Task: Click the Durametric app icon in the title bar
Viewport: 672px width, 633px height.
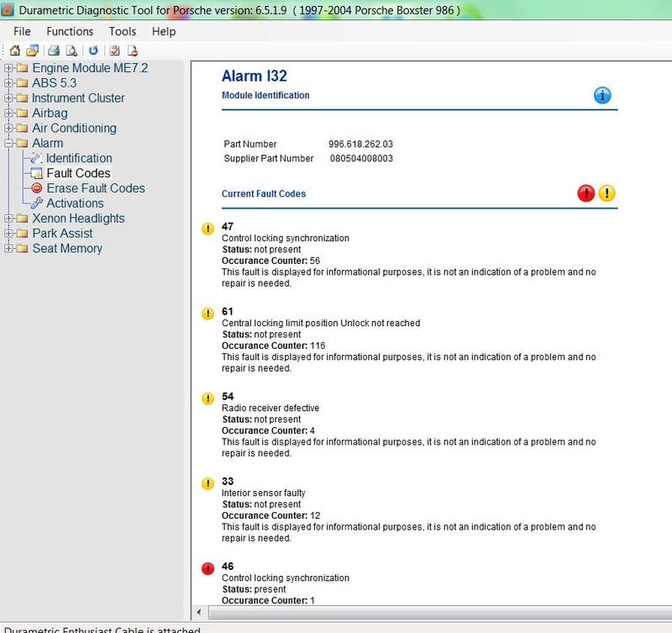Action: (8, 9)
